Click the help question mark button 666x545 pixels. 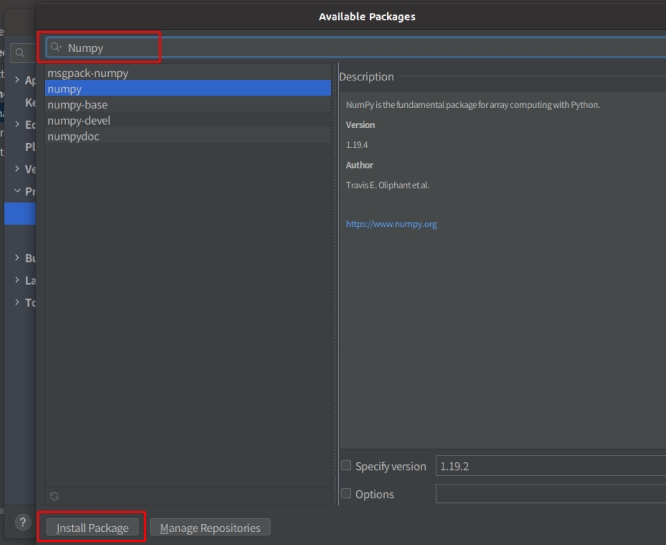[22, 522]
